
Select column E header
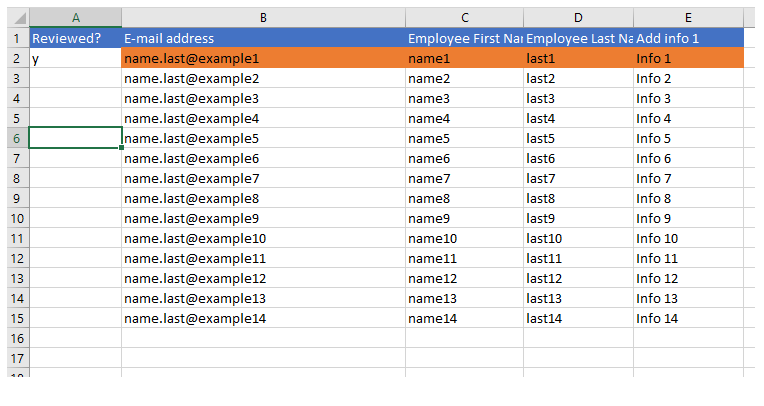(x=688, y=18)
